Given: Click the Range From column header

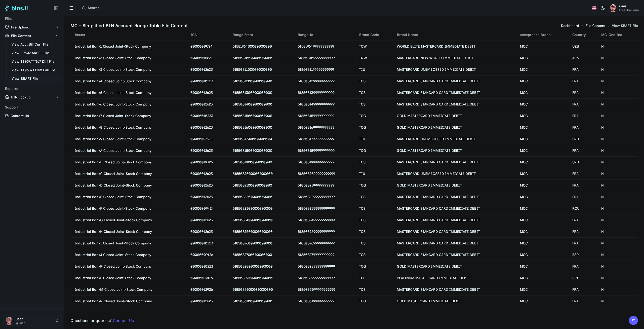Looking at the screenshot, I should tap(243, 35).
